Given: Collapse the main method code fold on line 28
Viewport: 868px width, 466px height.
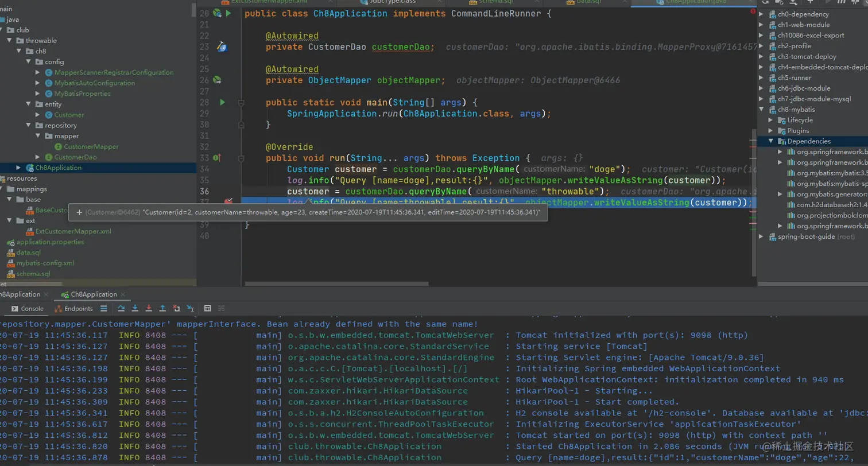Looking at the screenshot, I should pos(241,103).
